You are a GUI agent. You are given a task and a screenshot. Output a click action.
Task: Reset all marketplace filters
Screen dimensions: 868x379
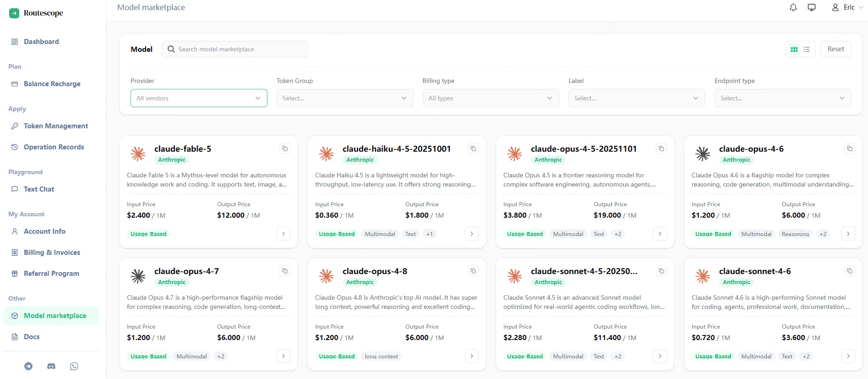tap(835, 49)
